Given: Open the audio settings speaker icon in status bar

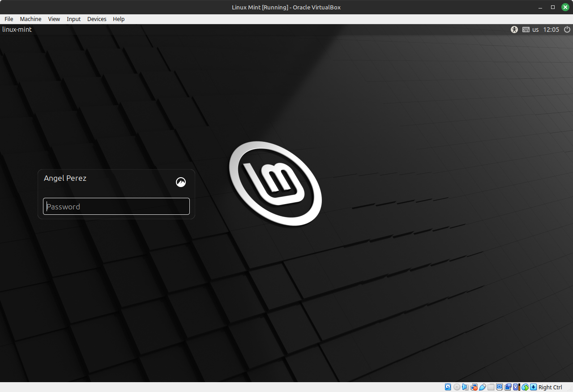Looking at the screenshot, I should tap(465, 387).
